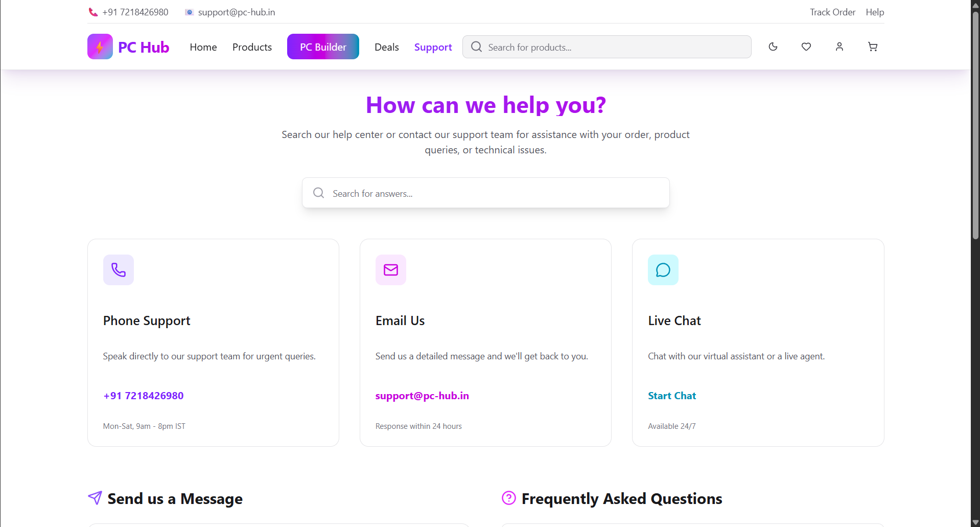Open the Products menu item
This screenshot has width=980, height=527.
(252, 47)
